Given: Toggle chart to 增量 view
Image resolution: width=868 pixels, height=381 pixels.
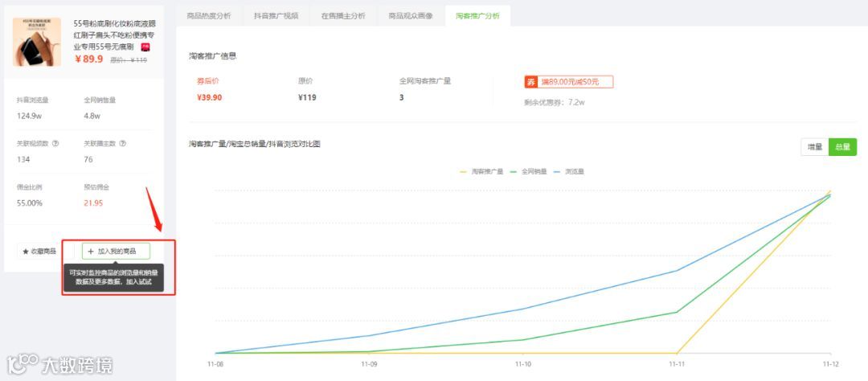Looking at the screenshot, I should pos(815,147).
